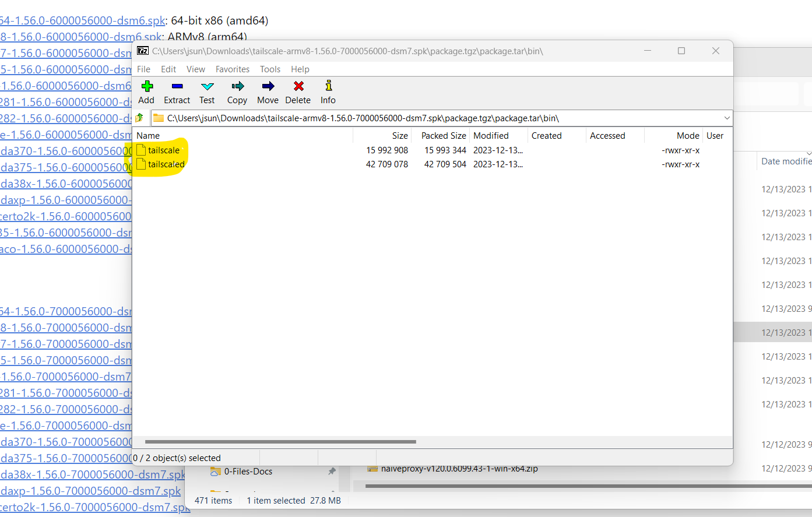Click packed size 42 709 504
Screen dimensions: 812x517
pyautogui.click(x=445, y=164)
